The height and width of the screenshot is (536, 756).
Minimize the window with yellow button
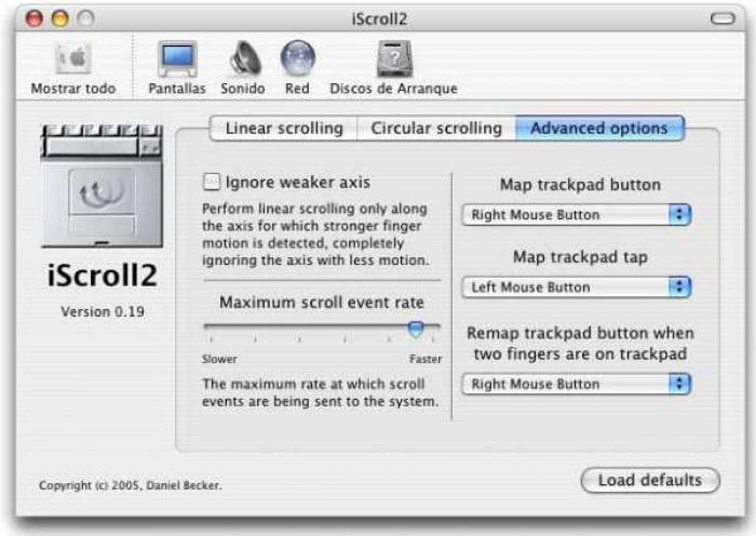point(60,19)
